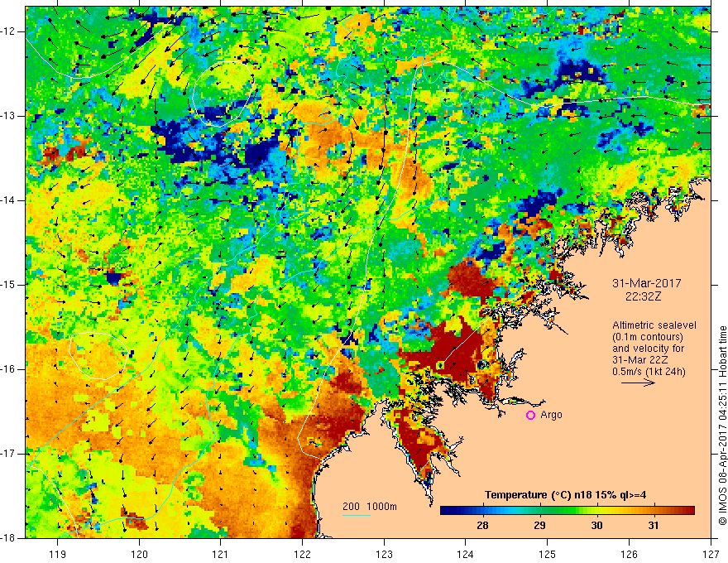The width and height of the screenshot is (728, 563).
Task: Click the longitude label '122'
Action: [302, 554]
